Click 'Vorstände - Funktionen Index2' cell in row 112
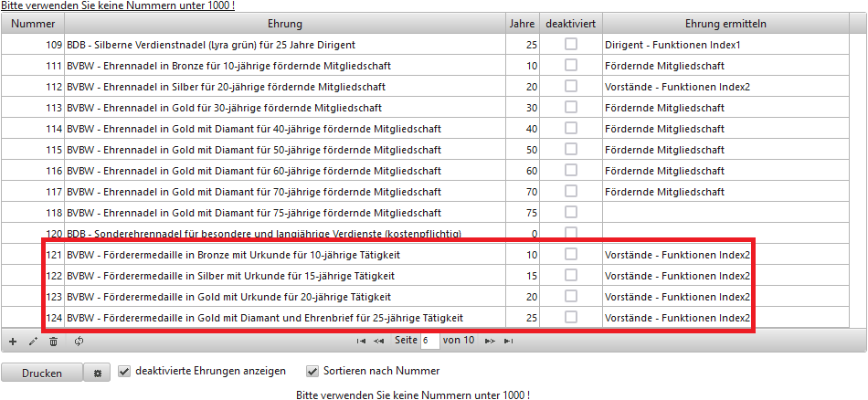This screenshot has height=400, width=868. pyautogui.click(x=725, y=87)
